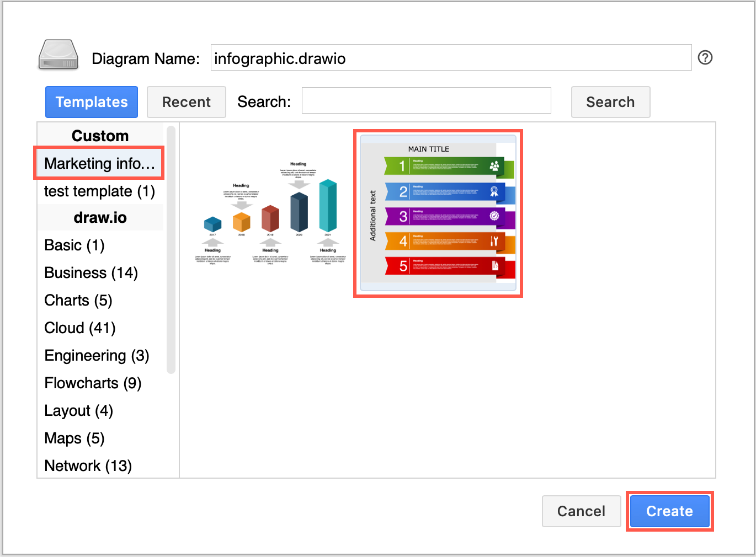Image resolution: width=756 pixels, height=557 pixels.
Task: Select the Charts (5) category
Action: pos(78,300)
